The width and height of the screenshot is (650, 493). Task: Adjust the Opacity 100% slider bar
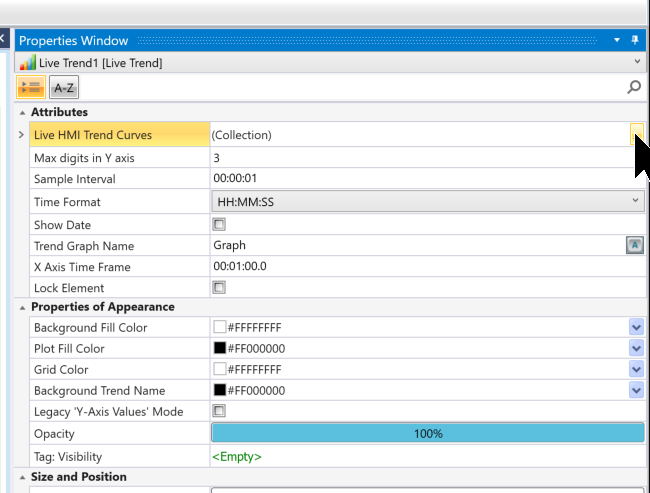428,433
